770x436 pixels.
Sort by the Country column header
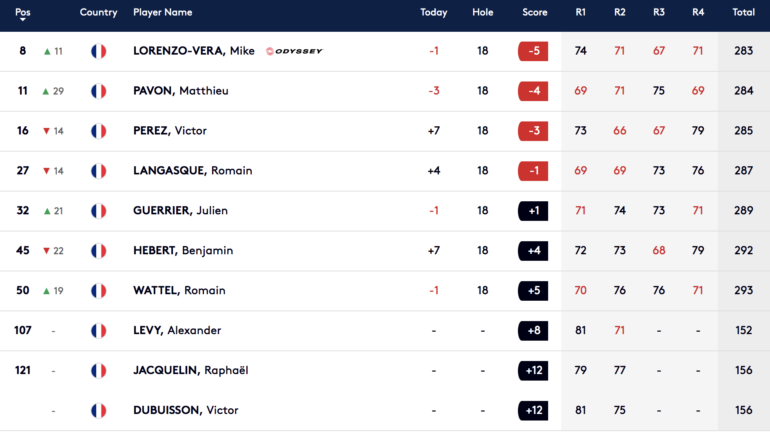98,13
